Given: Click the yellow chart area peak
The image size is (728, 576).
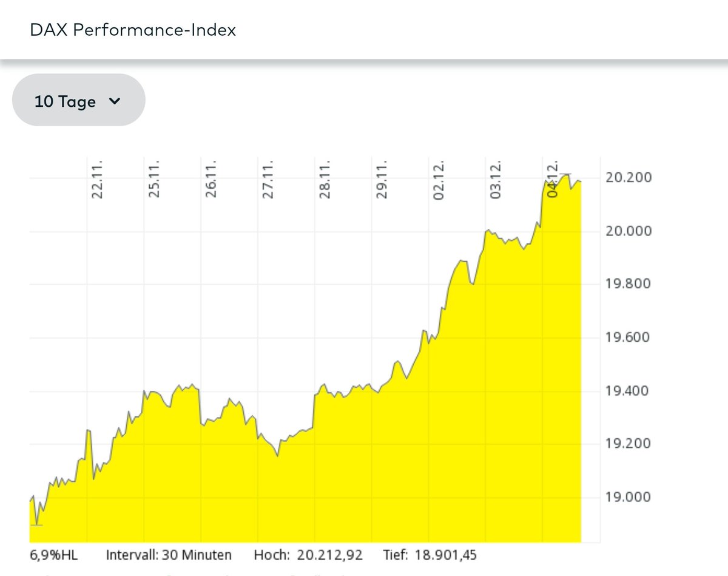Looking at the screenshot, I should [567, 175].
